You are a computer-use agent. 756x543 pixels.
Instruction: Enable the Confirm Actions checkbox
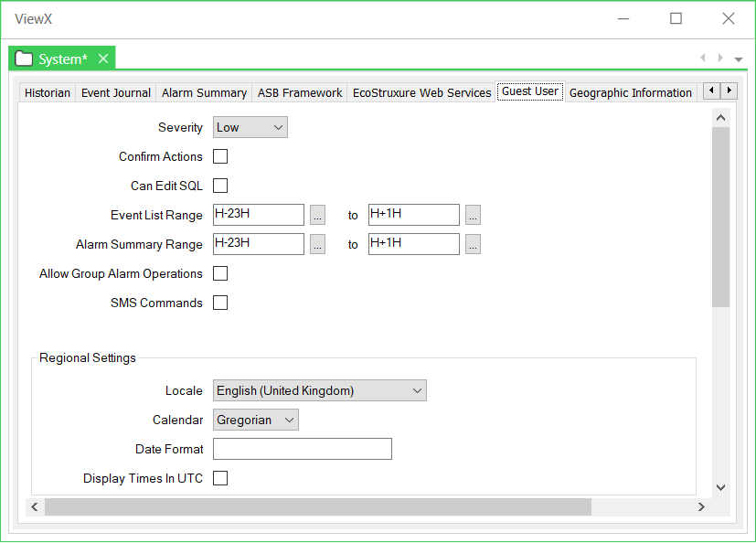tap(220, 157)
